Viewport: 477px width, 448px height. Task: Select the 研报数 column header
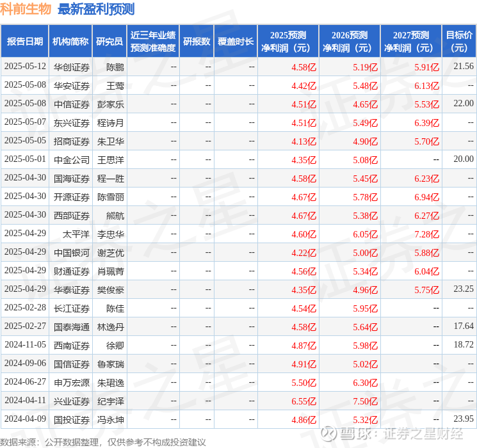pos(197,41)
